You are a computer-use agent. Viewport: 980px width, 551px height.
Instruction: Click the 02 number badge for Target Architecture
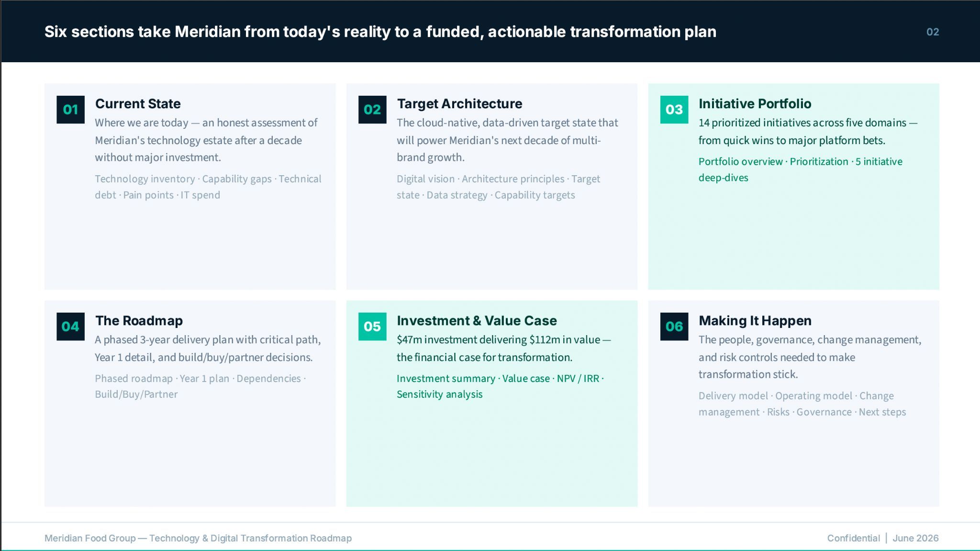(x=372, y=110)
